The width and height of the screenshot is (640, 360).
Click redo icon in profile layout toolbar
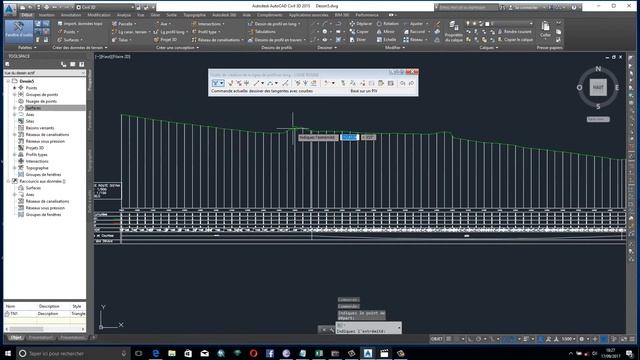tap(411, 83)
